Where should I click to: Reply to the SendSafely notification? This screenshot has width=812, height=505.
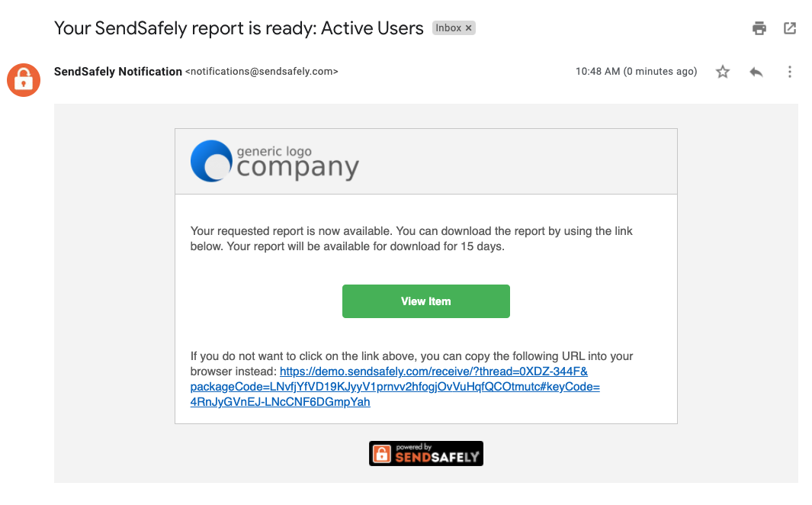[x=756, y=72]
